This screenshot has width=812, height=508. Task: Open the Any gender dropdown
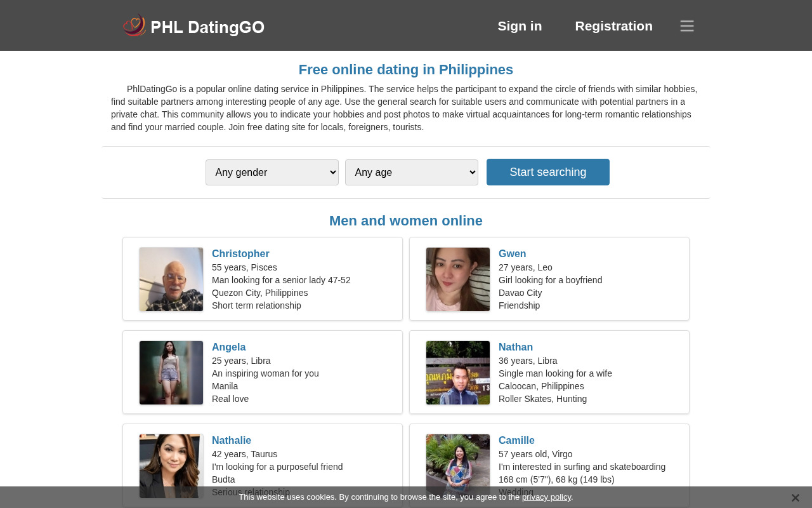pyautogui.click(x=272, y=172)
